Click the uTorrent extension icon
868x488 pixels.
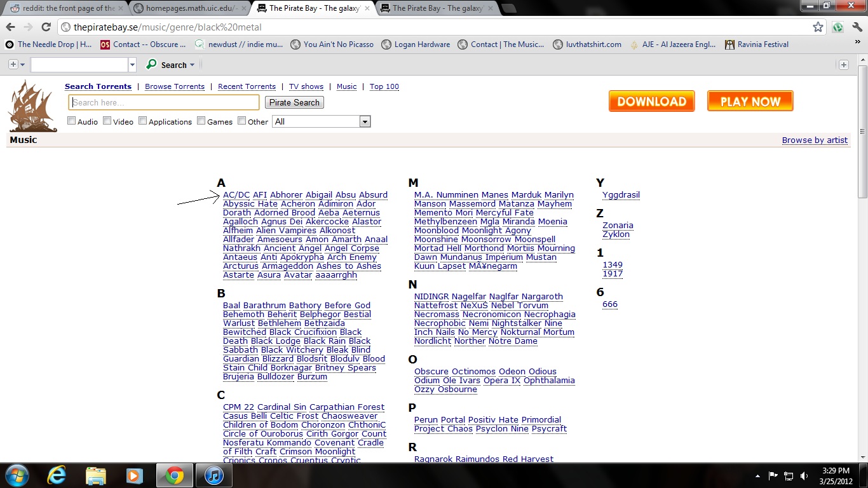pos(838,27)
